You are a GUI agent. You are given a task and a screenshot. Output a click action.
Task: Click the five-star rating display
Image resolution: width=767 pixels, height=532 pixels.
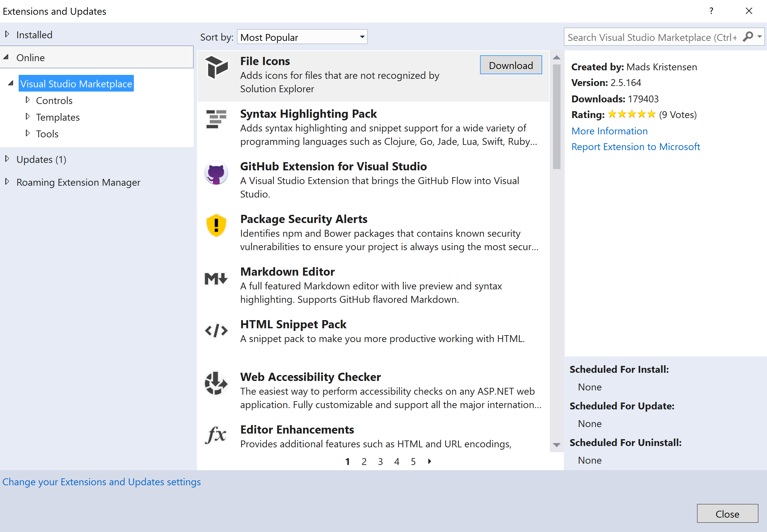632,114
